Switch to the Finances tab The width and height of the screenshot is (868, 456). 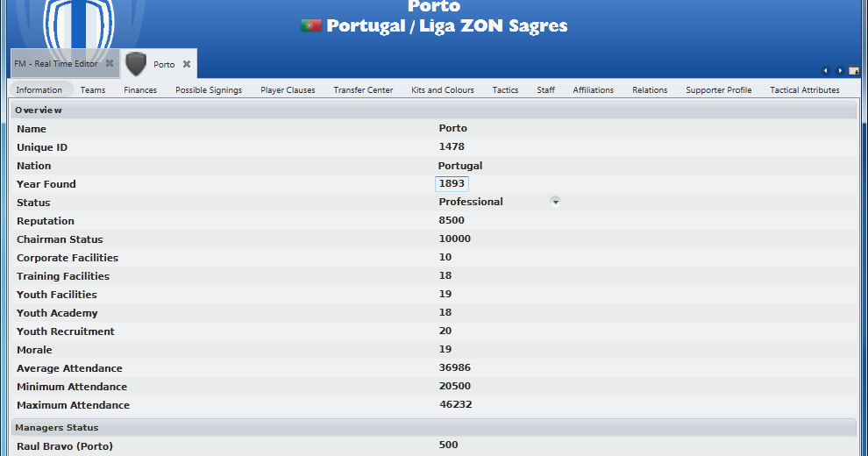tap(140, 89)
